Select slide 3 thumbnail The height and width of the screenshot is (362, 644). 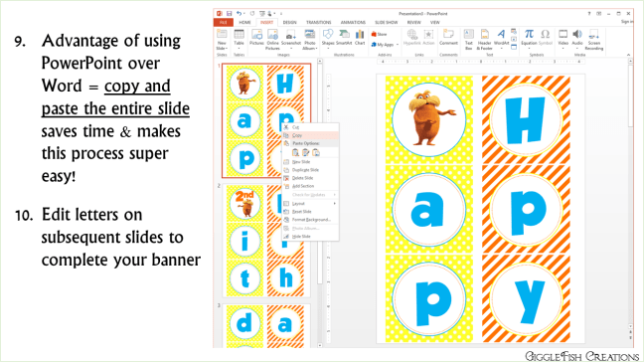coord(266,326)
